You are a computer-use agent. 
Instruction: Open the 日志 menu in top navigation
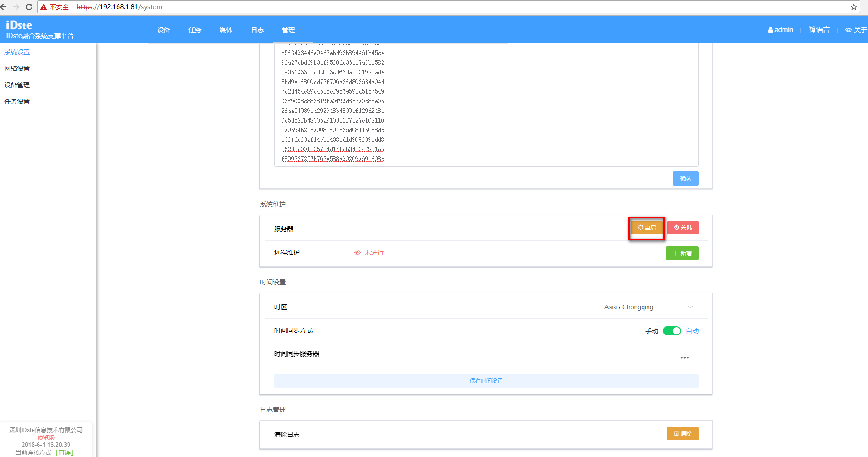257,30
